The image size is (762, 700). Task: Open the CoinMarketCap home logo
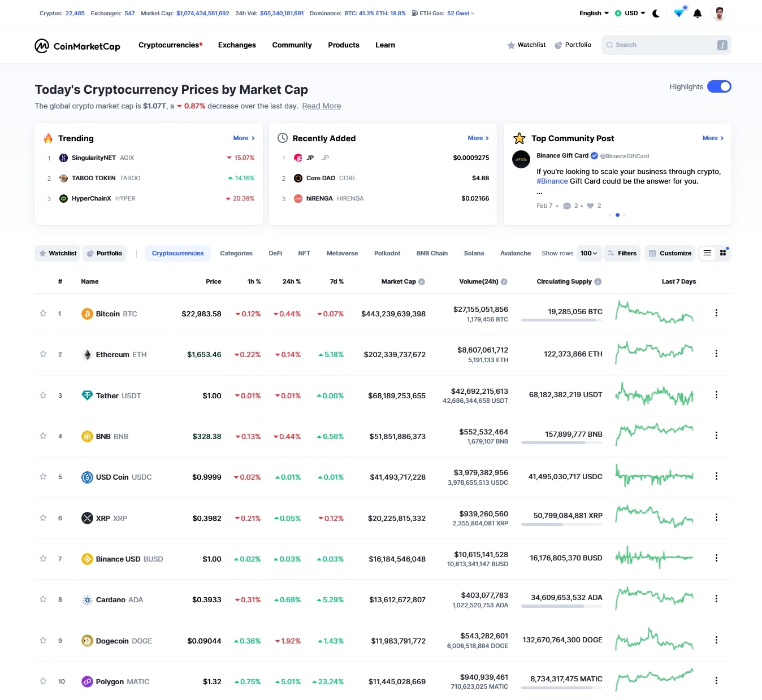click(x=77, y=46)
